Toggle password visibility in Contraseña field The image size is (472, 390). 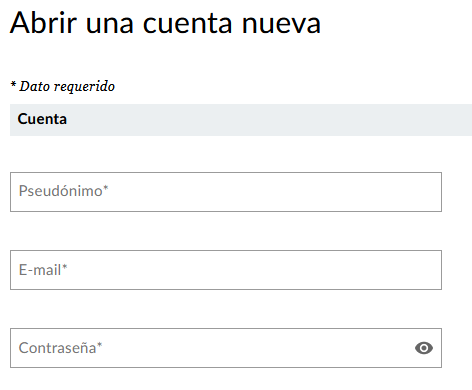pyautogui.click(x=424, y=348)
